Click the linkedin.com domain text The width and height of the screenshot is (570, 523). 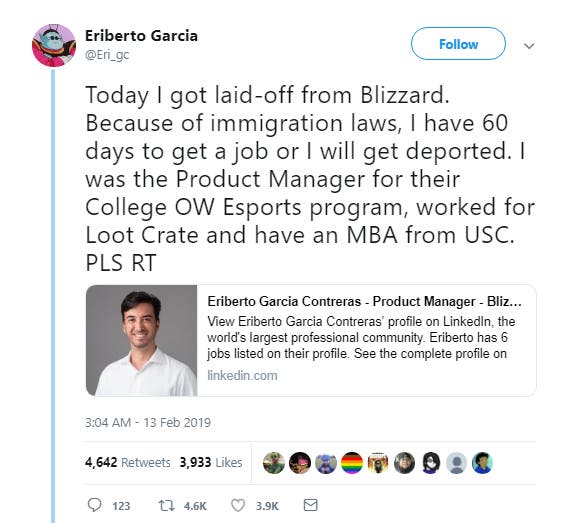242,375
